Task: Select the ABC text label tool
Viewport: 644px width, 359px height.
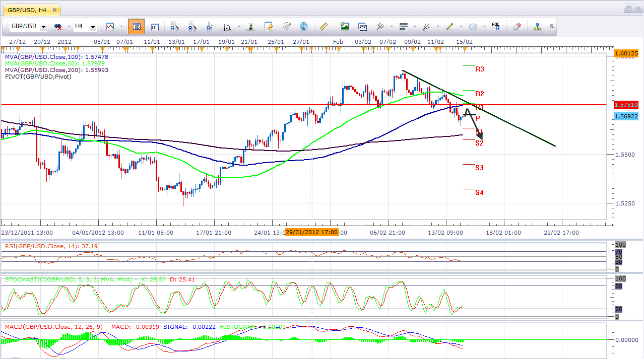Action: pos(496,26)
